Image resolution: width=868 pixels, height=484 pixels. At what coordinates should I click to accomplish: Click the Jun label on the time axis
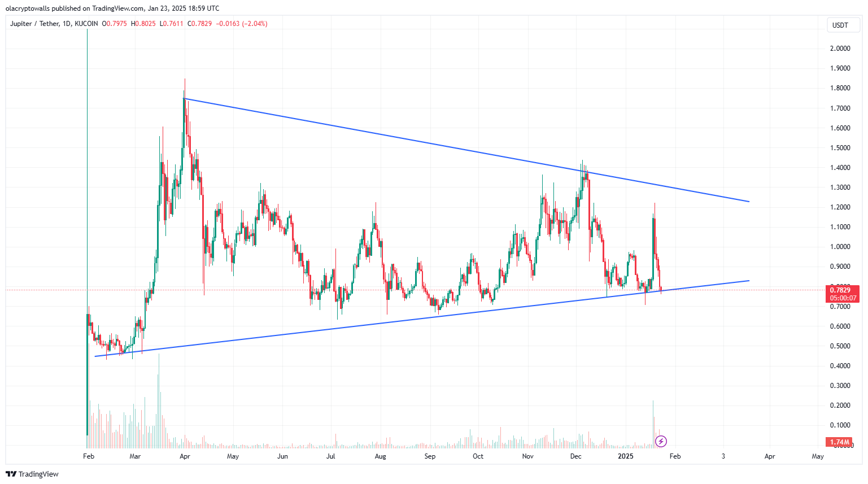click(282, 456)
